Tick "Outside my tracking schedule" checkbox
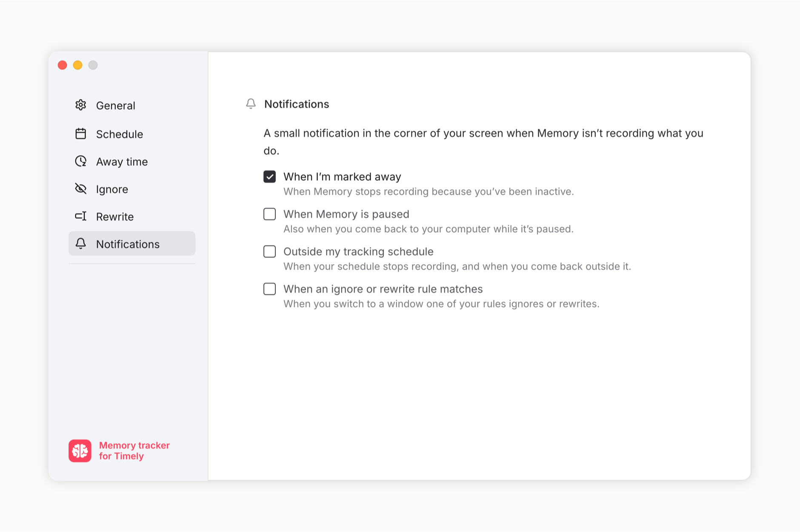This screenshot has width=800, height=532. coord(270,251)
